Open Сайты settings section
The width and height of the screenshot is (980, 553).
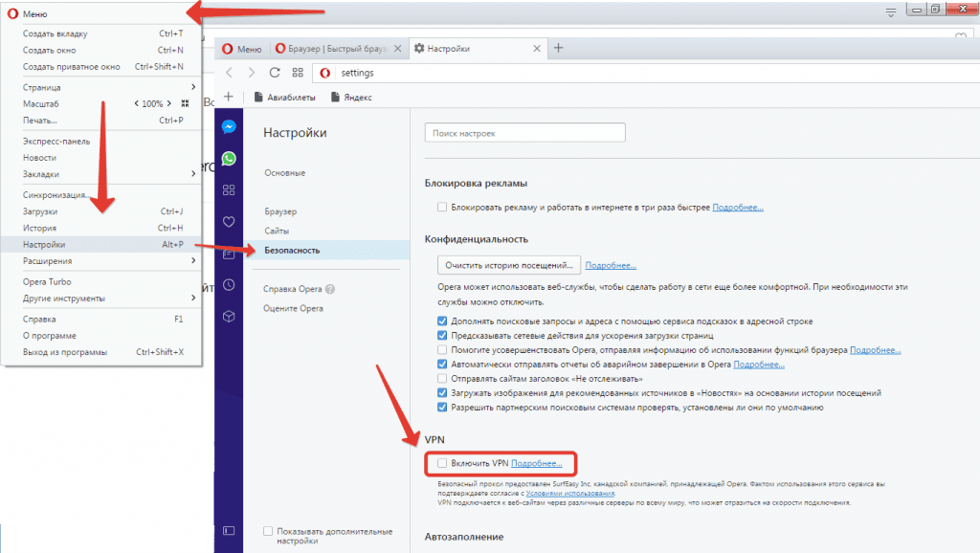click(277, 231)
